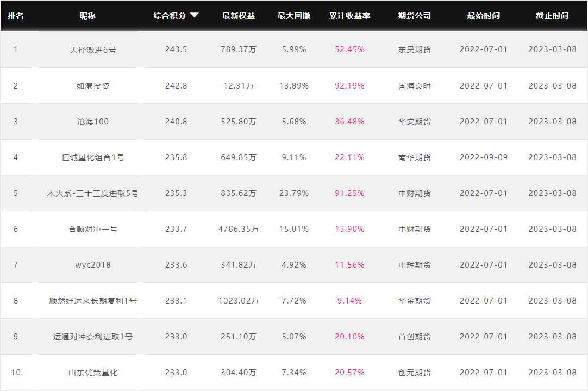Image resolution: width=588 pixels, height=391 pixels.
Task: Click the 中辉期货 company cell
Action: click(x=415, y=265)
